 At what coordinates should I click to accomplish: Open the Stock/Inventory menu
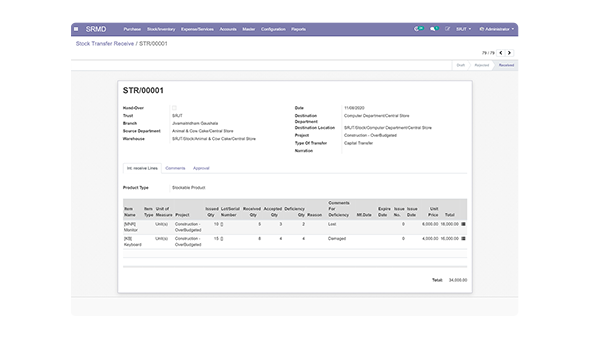[x=161, y=29]
